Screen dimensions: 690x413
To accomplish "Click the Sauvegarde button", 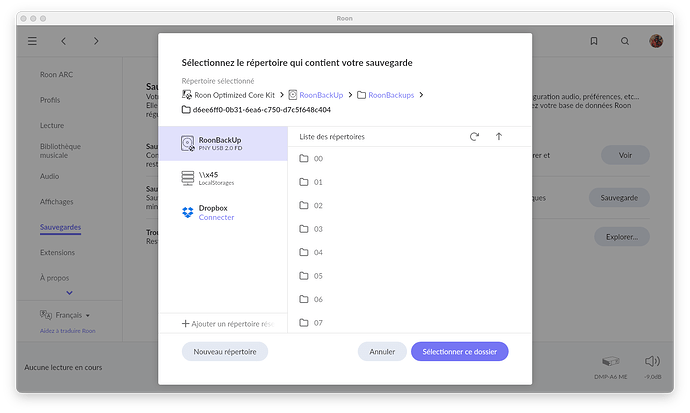I will tap(619, 197).
